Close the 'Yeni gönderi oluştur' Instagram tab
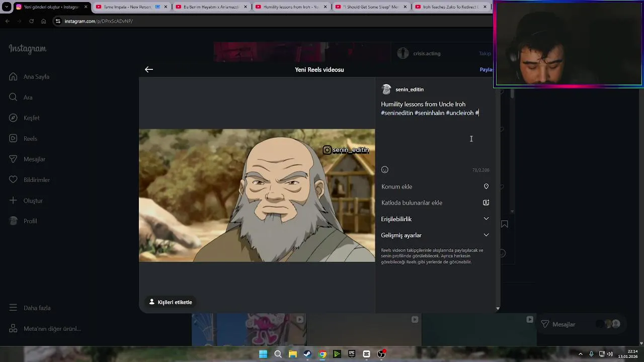 tap(86, 7)
